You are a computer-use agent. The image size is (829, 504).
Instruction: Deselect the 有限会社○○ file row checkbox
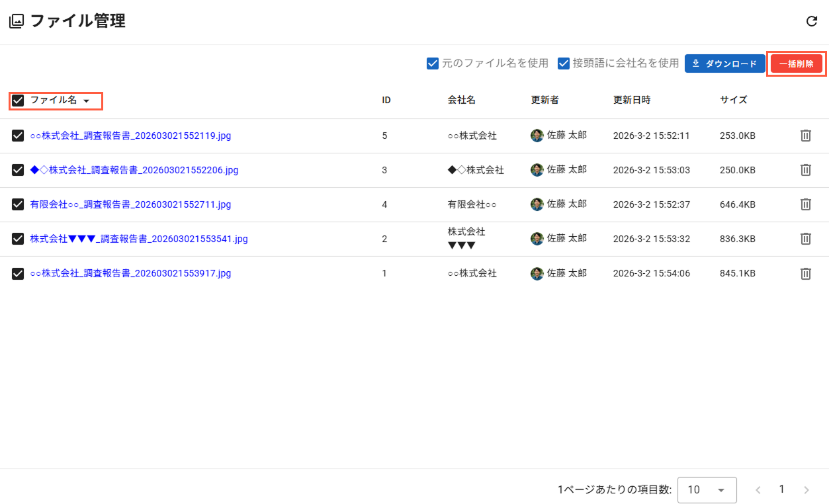[x=19, y=204]
